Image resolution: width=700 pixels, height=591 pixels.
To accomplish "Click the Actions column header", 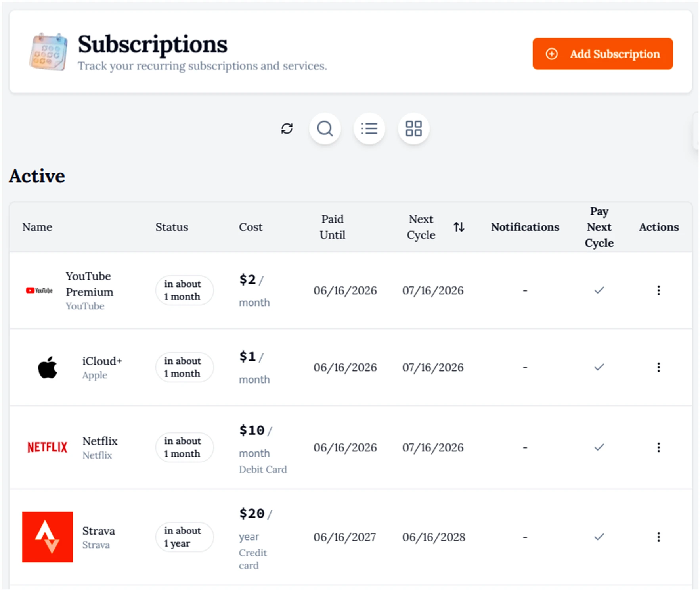I will coord(659,227).
